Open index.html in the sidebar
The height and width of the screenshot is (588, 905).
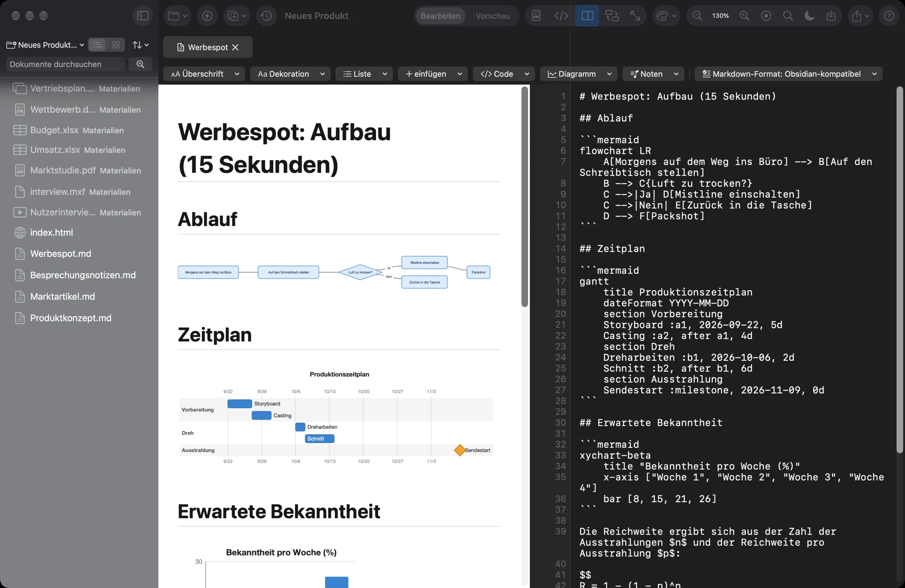(79, 232)
